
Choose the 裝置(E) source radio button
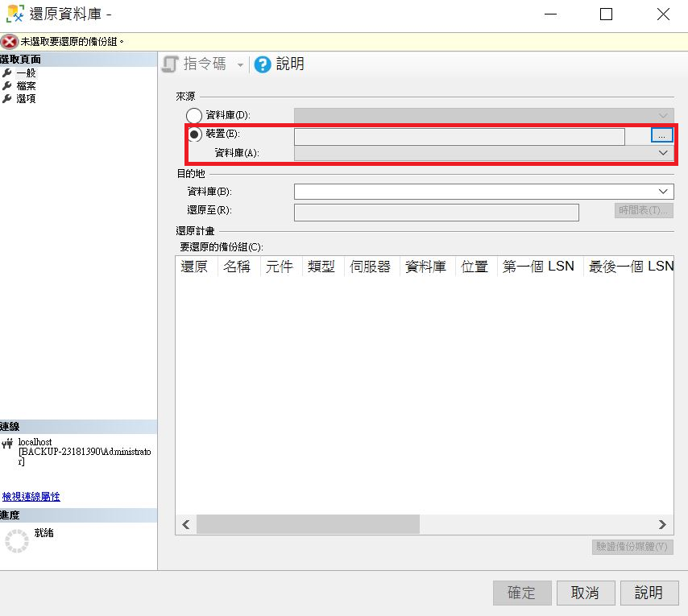194,134
